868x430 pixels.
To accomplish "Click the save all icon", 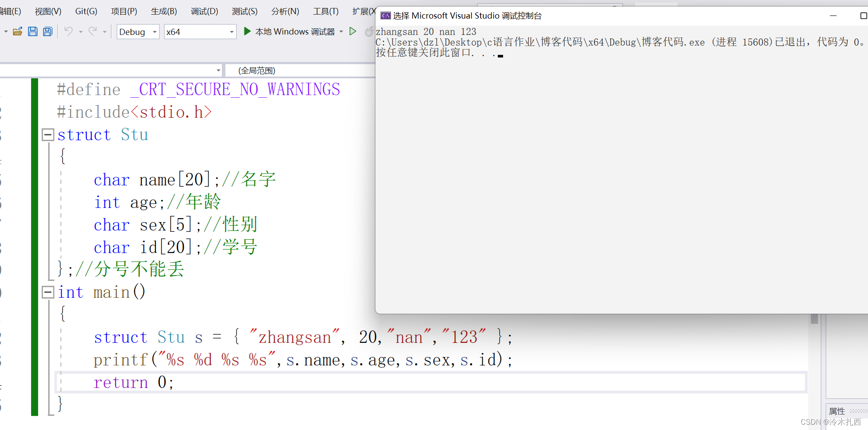I will 47,31.
